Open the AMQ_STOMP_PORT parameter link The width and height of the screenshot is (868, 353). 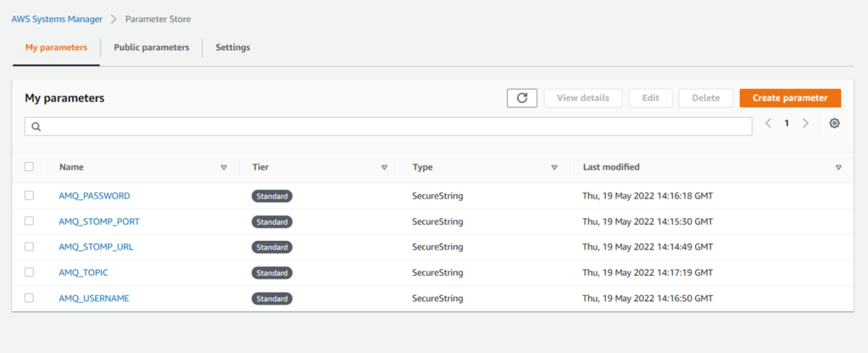tap(99, 221)
